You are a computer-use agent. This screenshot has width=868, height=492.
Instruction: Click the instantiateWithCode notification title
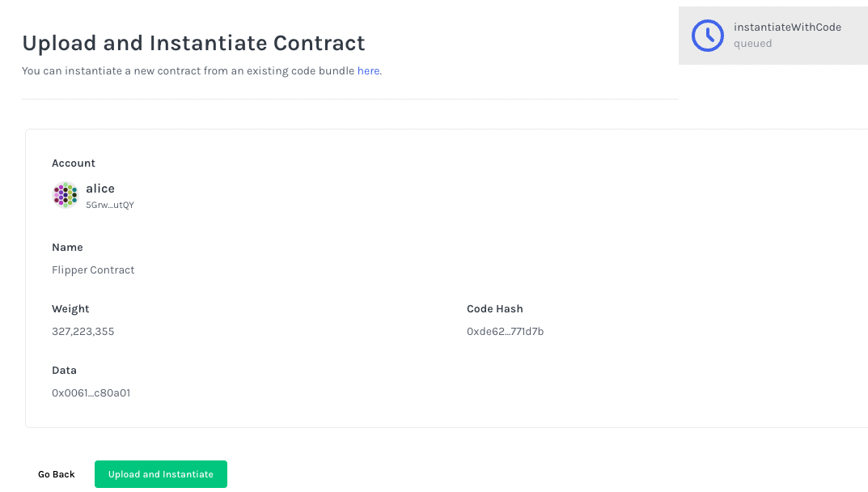(787, 28)
